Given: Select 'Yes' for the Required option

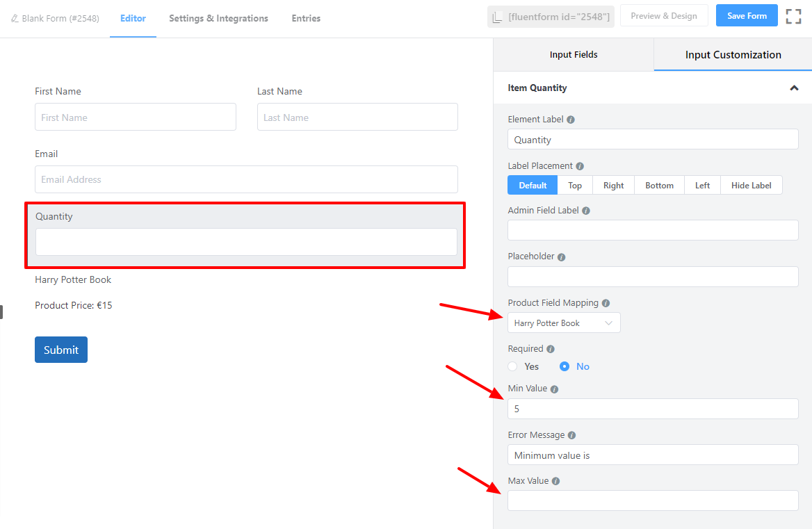Looking at the screenshot, I should point(512,366).
